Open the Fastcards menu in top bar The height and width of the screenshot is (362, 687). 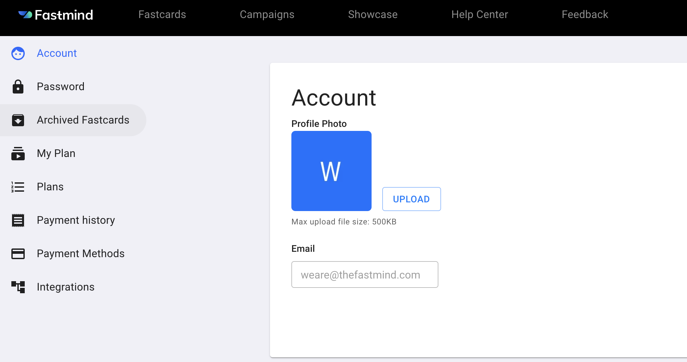point(162,14)
